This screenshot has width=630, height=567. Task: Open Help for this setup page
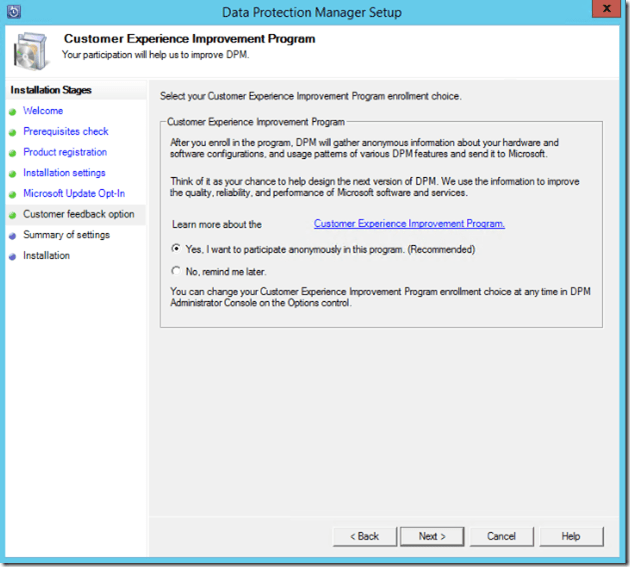click(x=570, y=536)
